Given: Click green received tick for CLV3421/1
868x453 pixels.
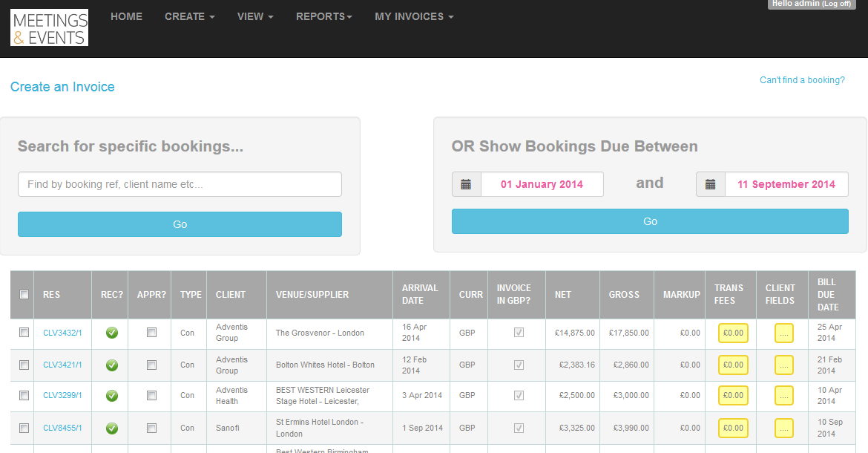Looking at the screenshot, I should pyautogui.click(x=112, y=365).
